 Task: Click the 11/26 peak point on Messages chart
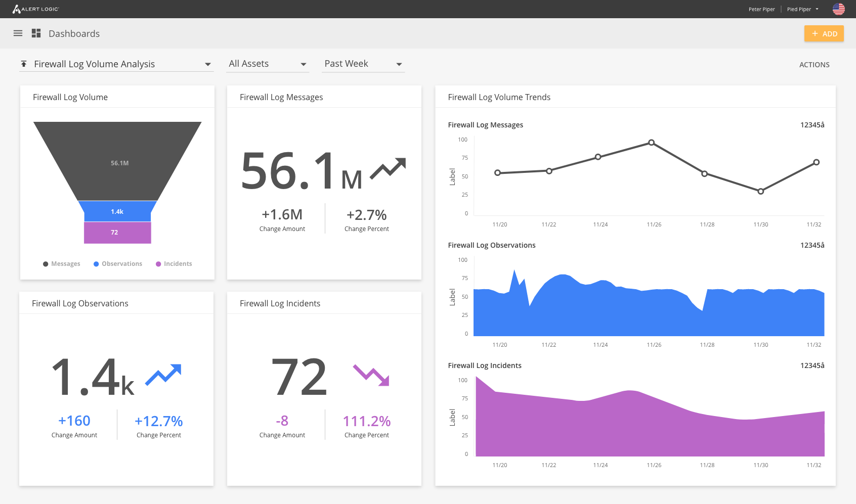(651, 143)
